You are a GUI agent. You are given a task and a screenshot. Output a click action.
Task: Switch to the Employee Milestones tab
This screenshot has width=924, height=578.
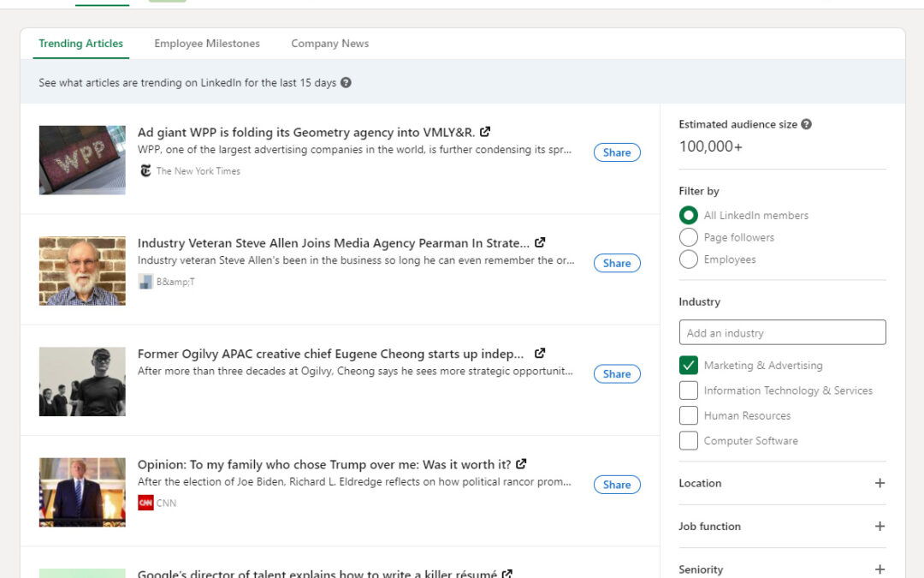(x=207, y=44)
